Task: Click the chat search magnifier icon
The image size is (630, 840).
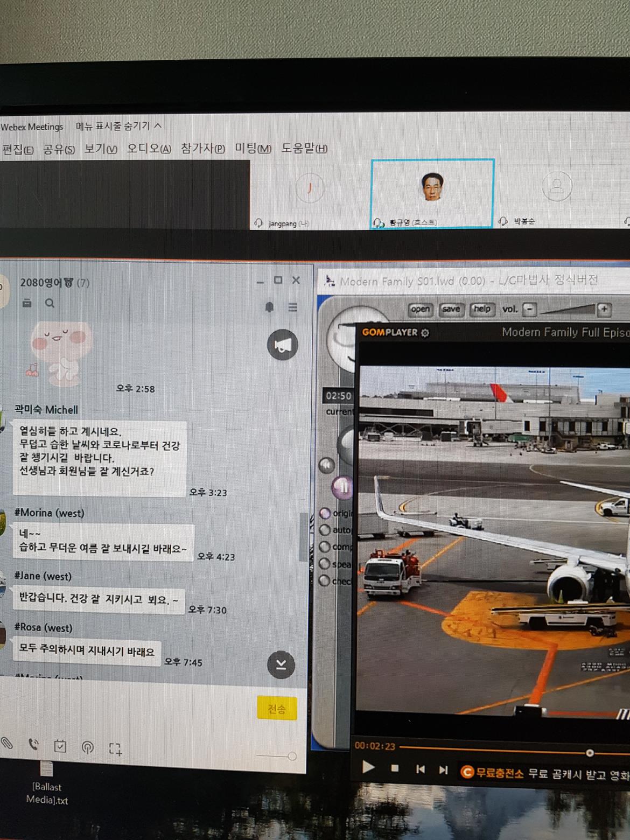Action: pyautogui.click(x=50, y=304)
